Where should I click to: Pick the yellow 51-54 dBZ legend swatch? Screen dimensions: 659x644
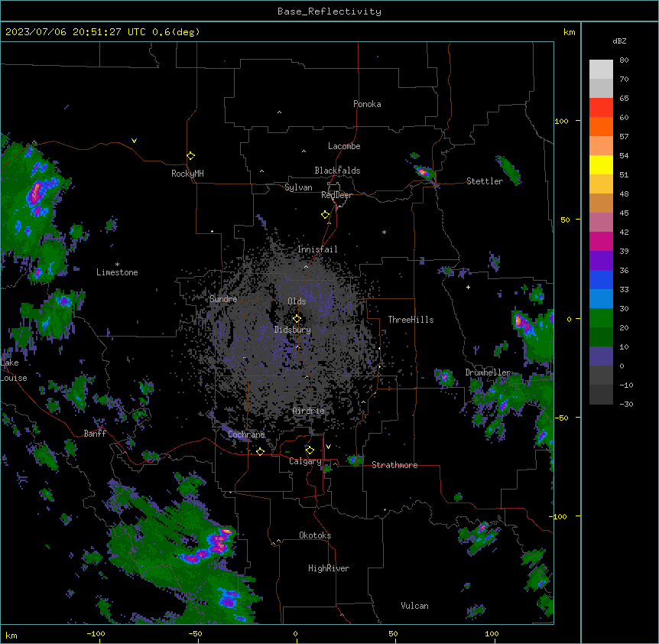coord(601,164)
